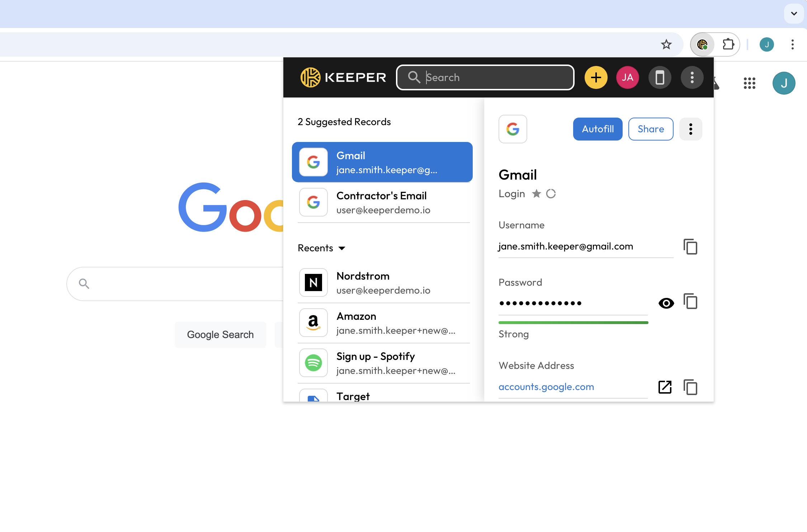The width and height of the screenshot is (807, 532).
Task: Copy the website address
Action: tap(690, 387)
